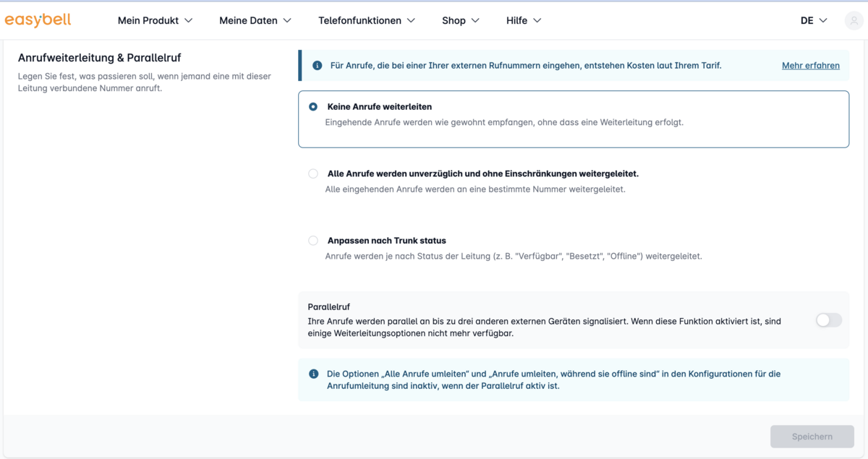Enable the Parallelruf toggle switch
Screen dimensions: 868x459
coord(829,320)
